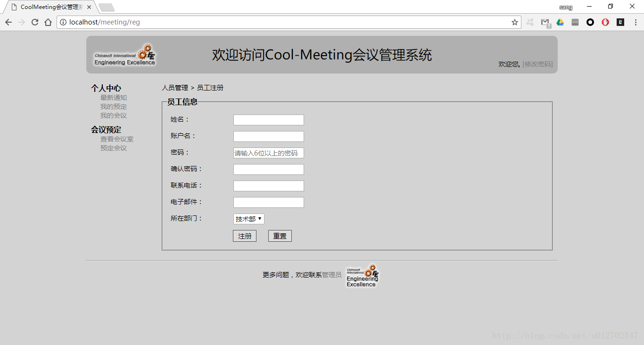
Task: Close the CoolMeeting browser tab
Action: (x=89, y=7)
